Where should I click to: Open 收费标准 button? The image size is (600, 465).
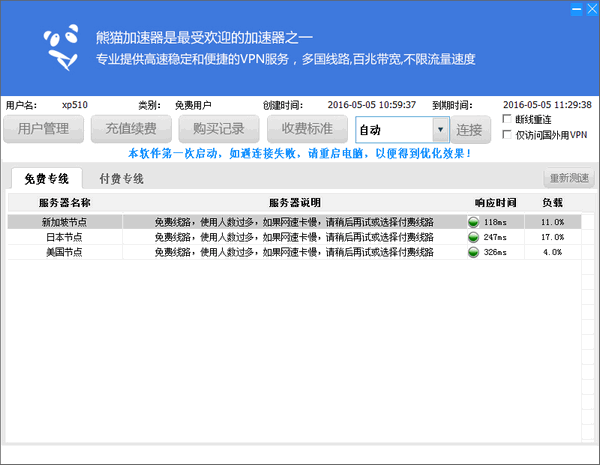click(307, 129)
